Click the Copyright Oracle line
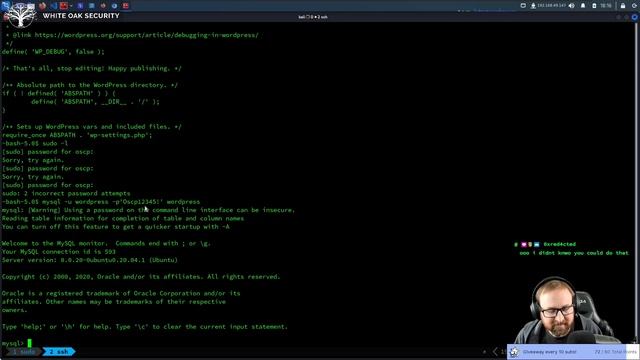Screen dimensions: 640x360 tap(141, 277)
